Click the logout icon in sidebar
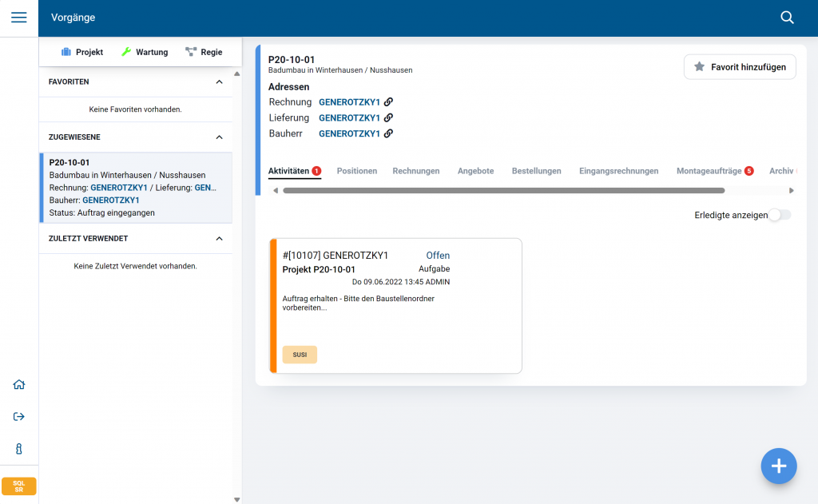Viewport: 818px width, 504px height. (x=19, y=416)
